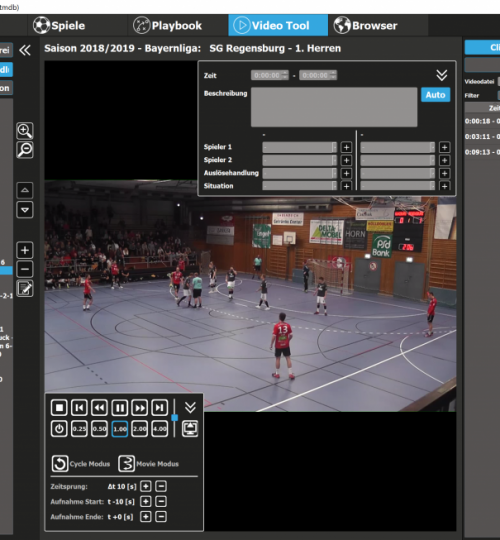The image size is (500, 540).
Task: Open left Spieler 2 dropdown
Action: [300, 160]
